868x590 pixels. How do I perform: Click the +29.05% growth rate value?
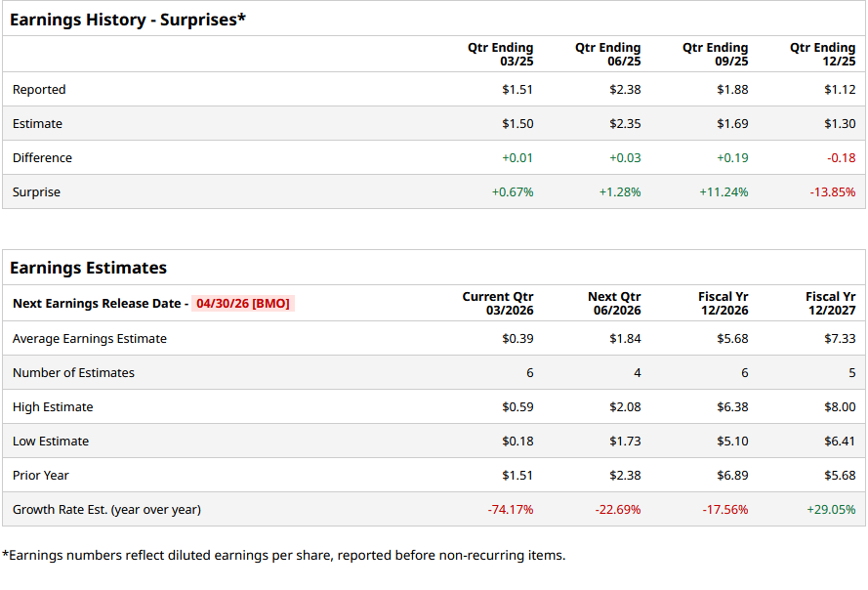coord(831,510)
